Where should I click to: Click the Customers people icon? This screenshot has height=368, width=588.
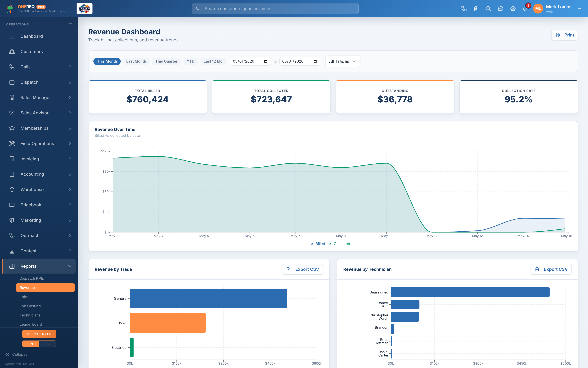pyautogui.click(x=12, y=52)
